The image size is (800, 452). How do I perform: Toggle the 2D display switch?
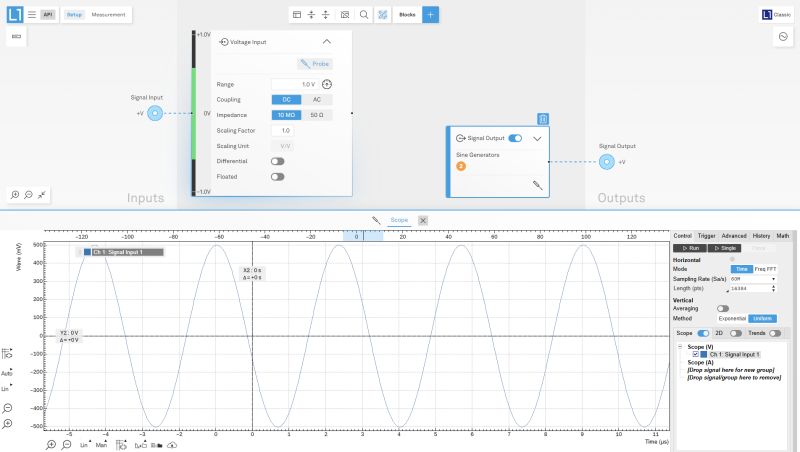click(736, 333)
